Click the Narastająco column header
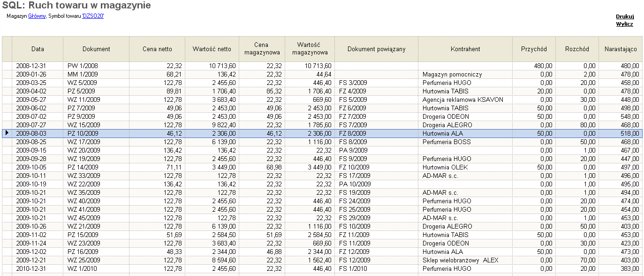Image resolution: width=644 pixels, height=276 pixels. [x=620, y=49]
